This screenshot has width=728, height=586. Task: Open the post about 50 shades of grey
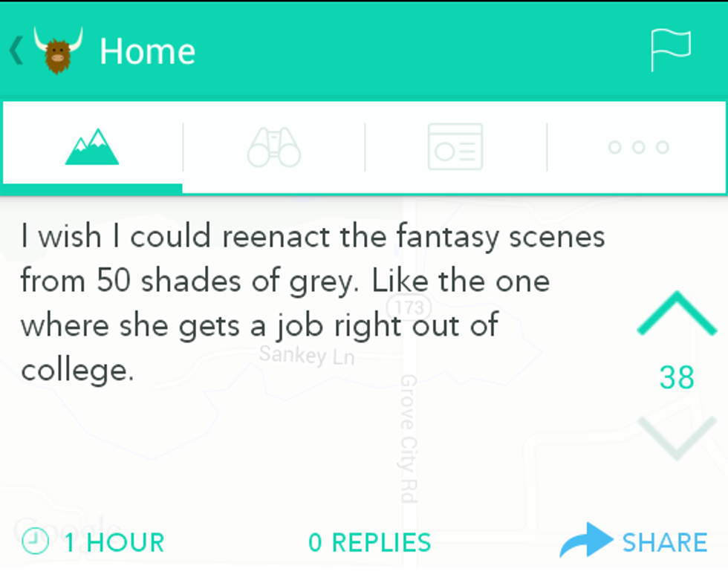[x=312, y=303]
